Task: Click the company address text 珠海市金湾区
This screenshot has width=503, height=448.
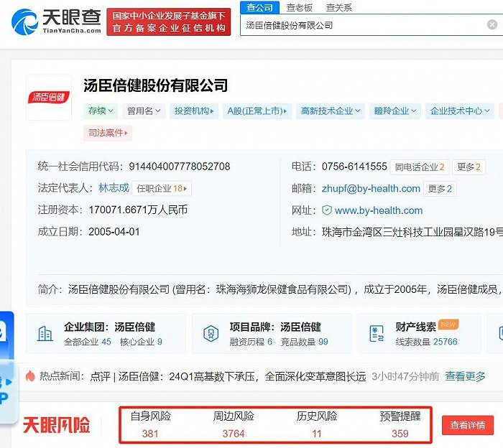Action: [x=412, y=232]
